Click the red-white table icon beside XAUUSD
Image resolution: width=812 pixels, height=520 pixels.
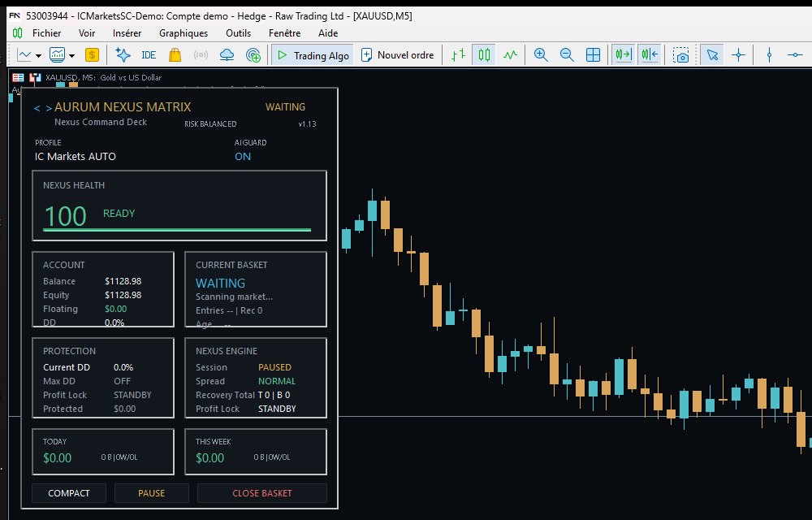18,77
